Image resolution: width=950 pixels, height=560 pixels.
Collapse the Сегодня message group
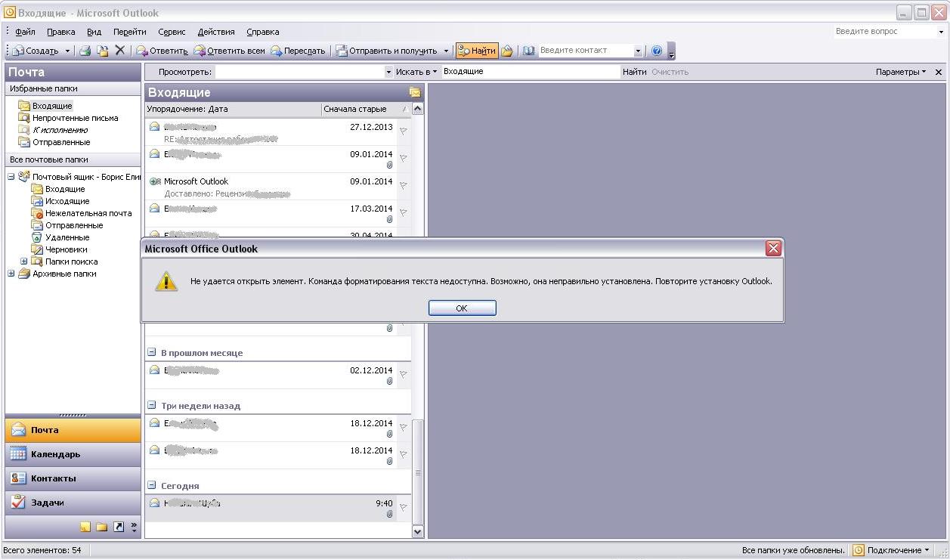pyautogui.click(x=152, y=486)
